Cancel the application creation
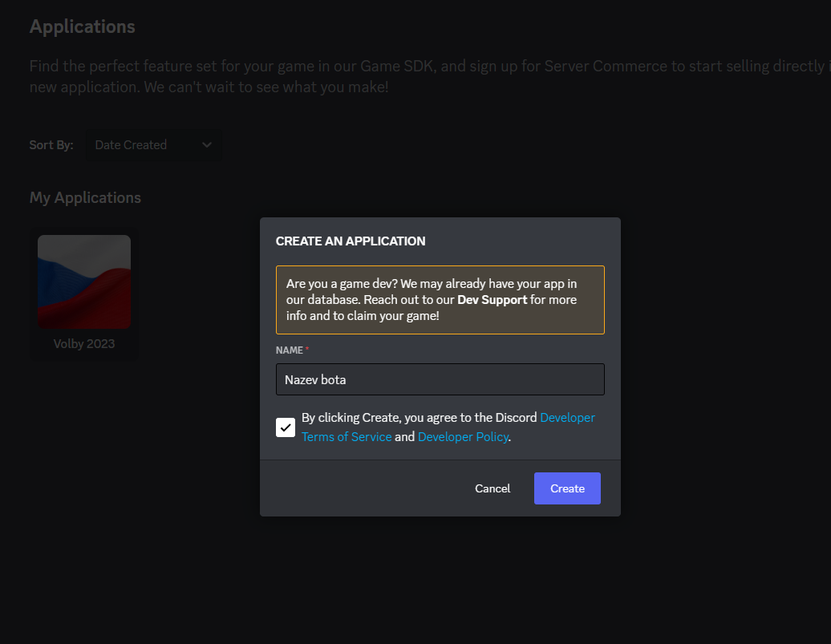Viewport: 831px width, 644px height. [493, 488]
